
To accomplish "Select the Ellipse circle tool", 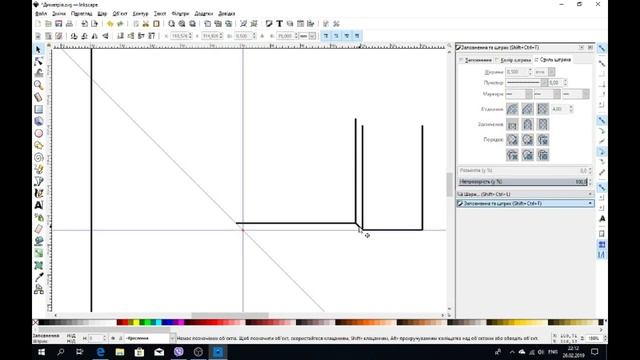I will tap(38, 133).
